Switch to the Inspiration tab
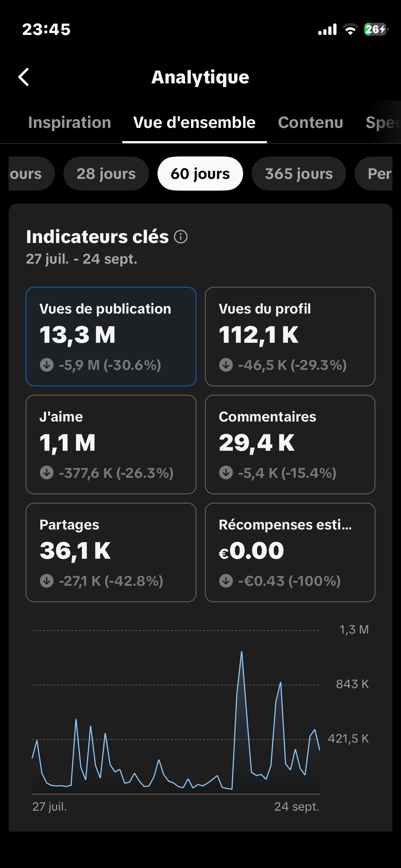 (x=70, y=123)
